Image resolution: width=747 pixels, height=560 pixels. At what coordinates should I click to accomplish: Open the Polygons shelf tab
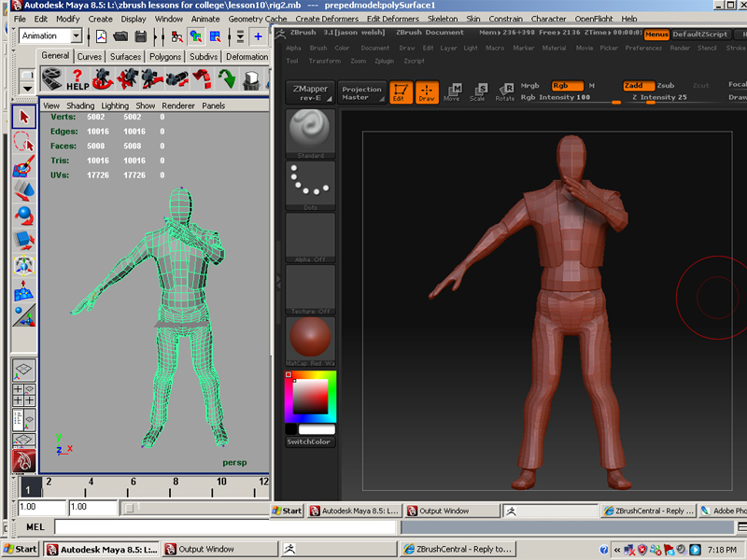pos(165,57)
